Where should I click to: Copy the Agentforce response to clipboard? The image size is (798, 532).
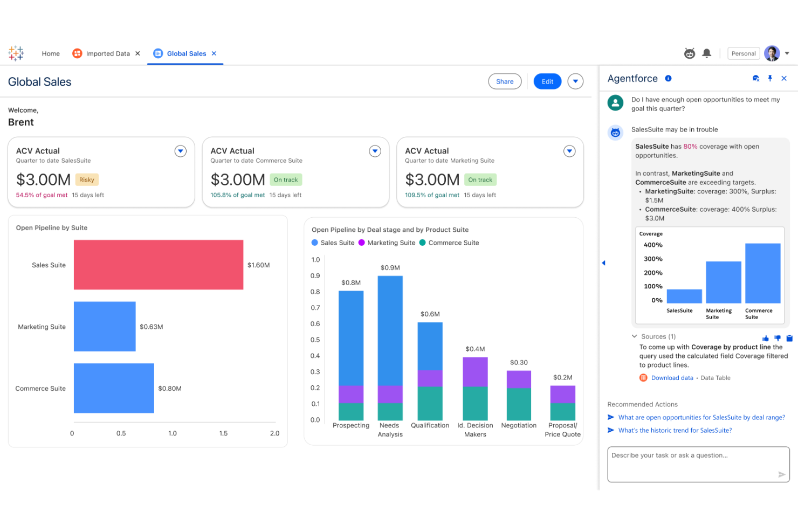point(789,338)
